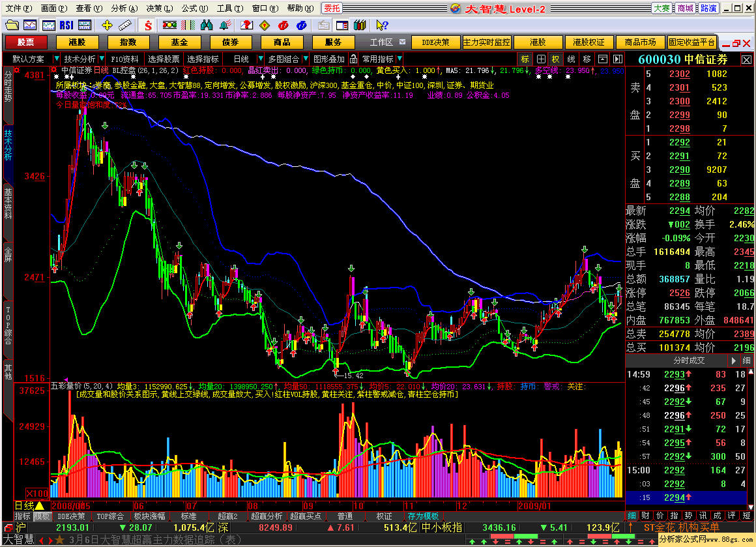Viewport: 756px width, 547px height.
Task: Click the F10资料 button
Action: tap(125, 59)
